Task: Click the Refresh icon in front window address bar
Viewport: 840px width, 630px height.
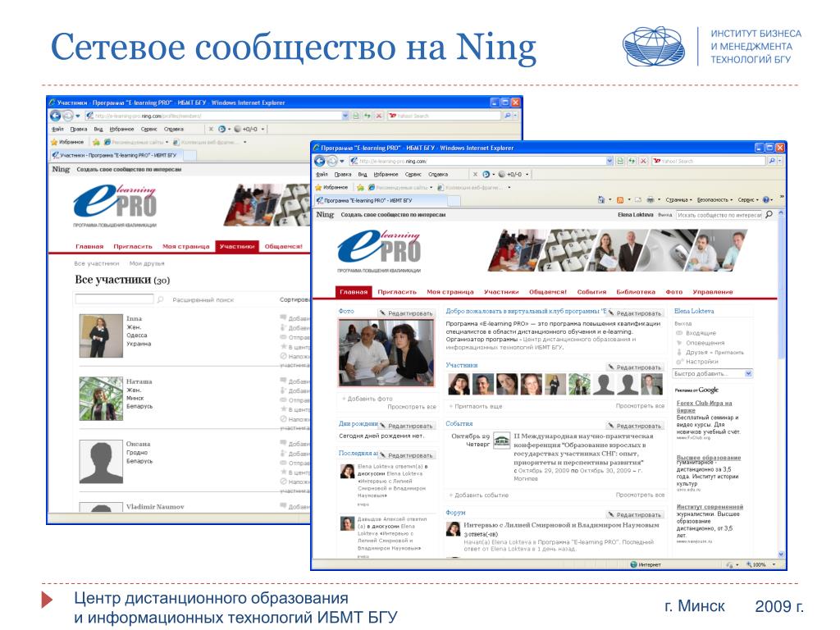Action: 632,161
